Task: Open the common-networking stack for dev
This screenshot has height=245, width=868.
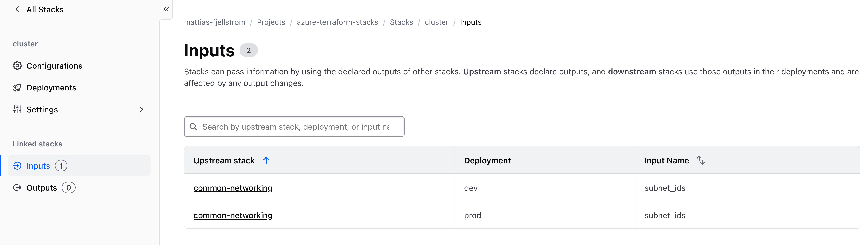Action: point(233,188)
